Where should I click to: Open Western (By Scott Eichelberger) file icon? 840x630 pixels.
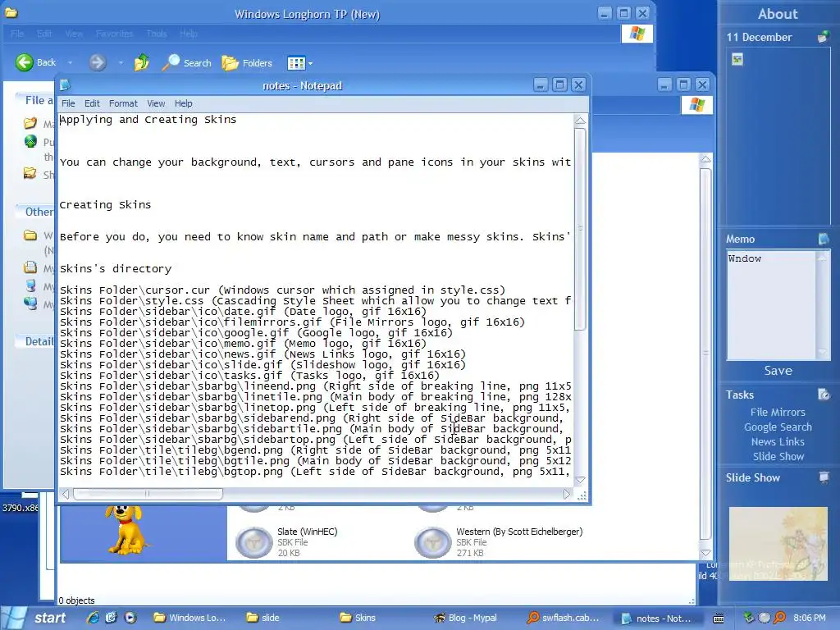433,541
